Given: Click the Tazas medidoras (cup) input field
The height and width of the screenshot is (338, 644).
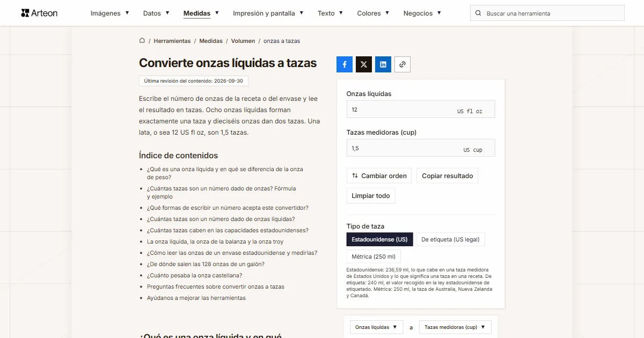Looking at the screenshot, I should (421, 148).
